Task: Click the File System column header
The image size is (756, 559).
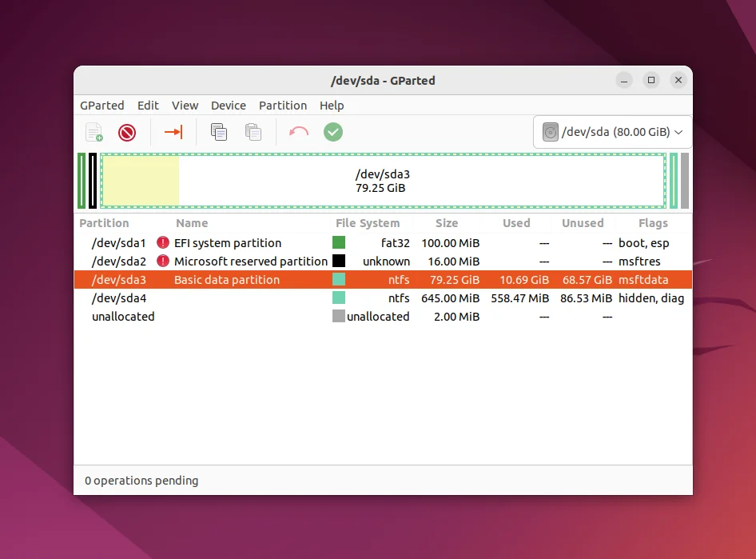Action: coord(368,223)
